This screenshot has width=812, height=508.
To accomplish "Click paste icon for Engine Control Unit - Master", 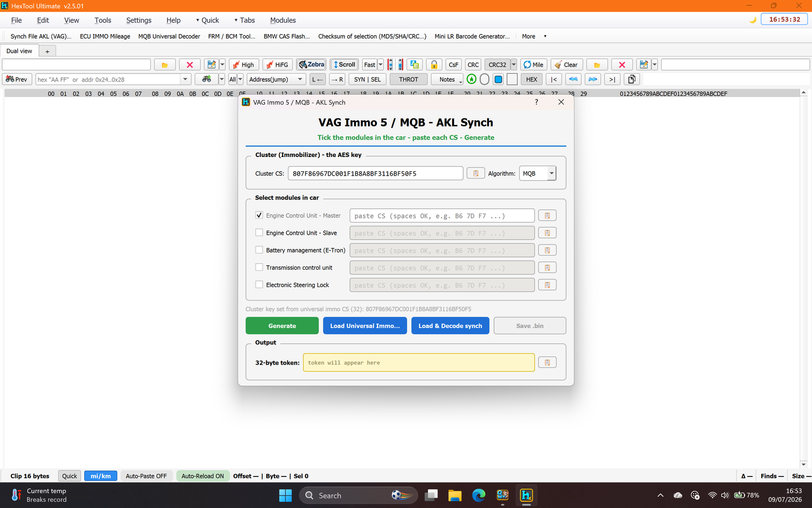I will pyautogui.click(x=547, y=215).
